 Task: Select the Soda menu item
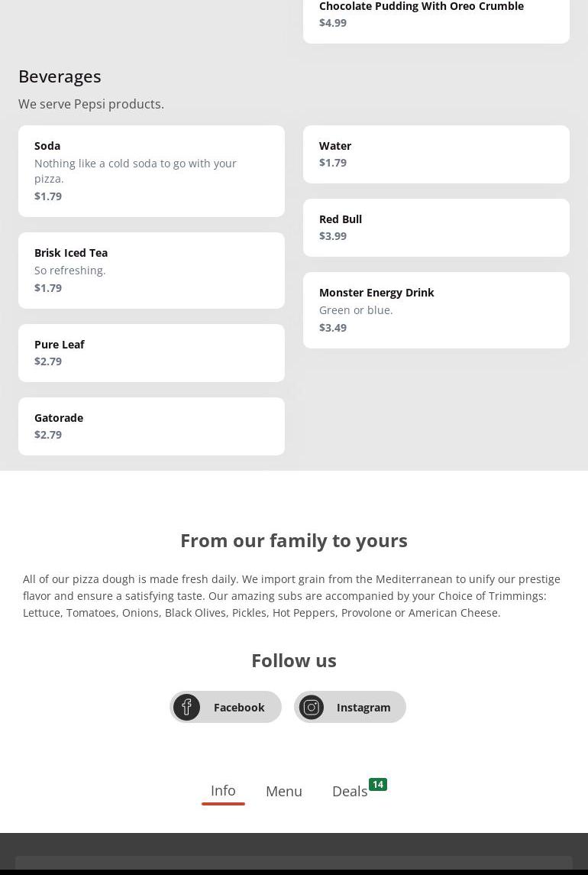[x=151, y=170]
